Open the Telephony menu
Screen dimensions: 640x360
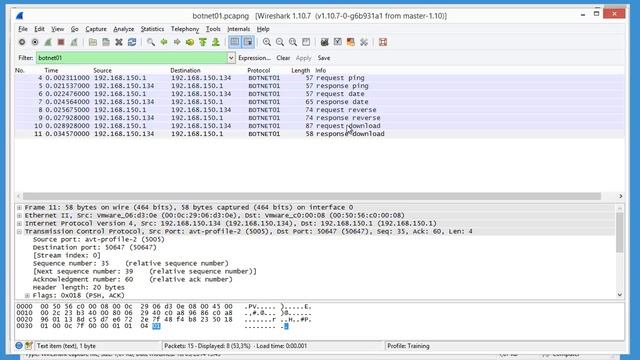pyautogui.click(x=185, y=29)
